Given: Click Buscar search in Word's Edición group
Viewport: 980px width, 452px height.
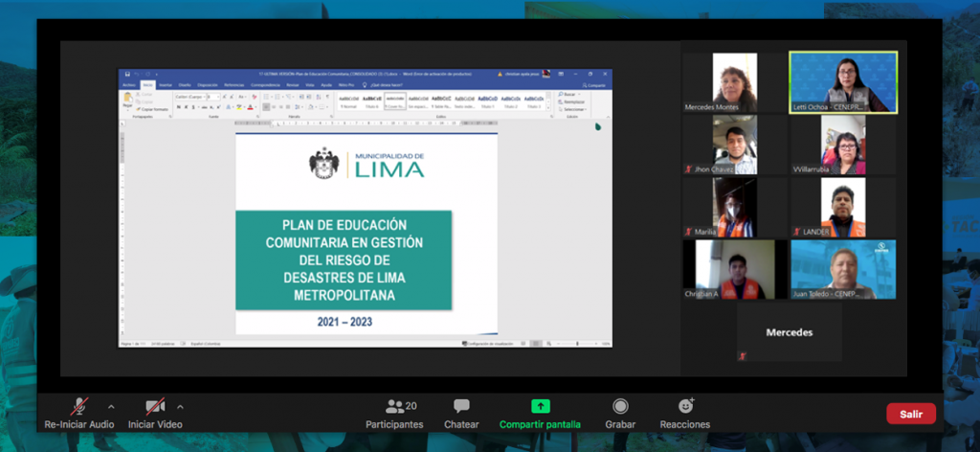Looking at the screenshot, I should 568,95.
